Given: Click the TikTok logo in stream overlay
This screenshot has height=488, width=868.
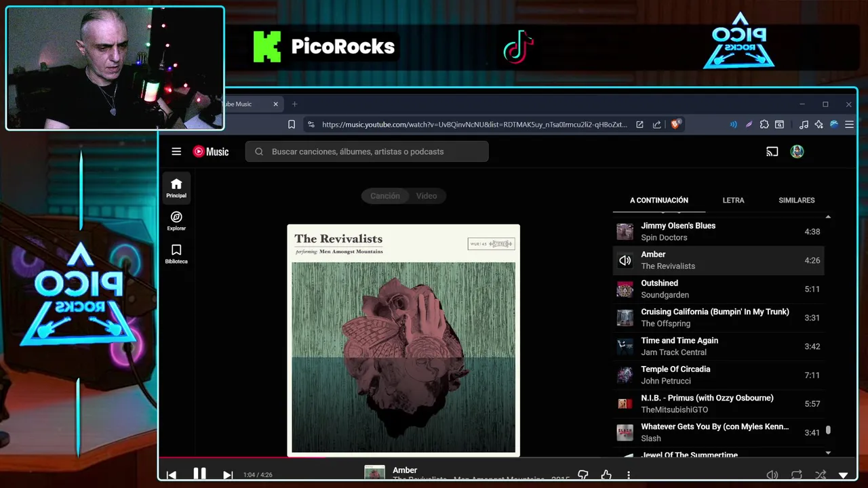Looking at the screenshot, I should click(518, 47).
